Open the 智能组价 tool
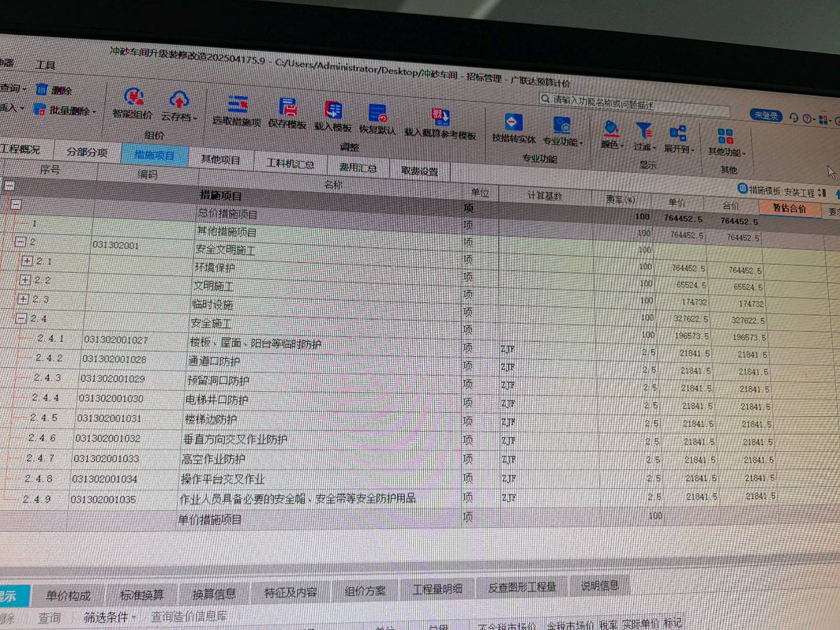 (x=134, y=104)
